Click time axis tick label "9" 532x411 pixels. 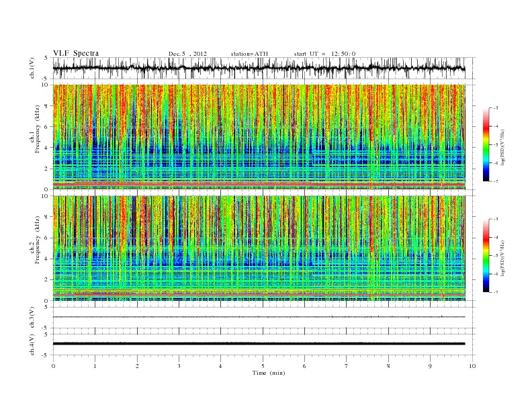pyautogui.click(x=430, y=366)
